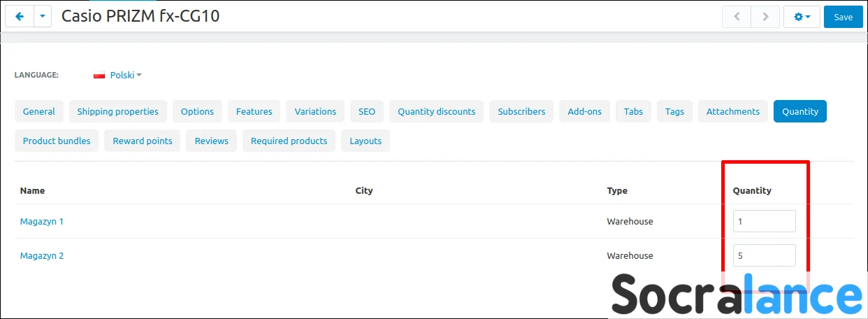Switch to the General tab
The width and height of the screenshot is (868, 319).
click(x=39, y=111)
